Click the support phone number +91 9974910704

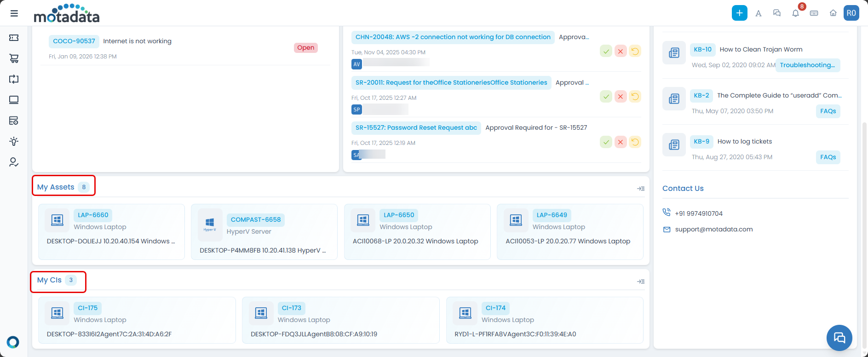[699, 213]
